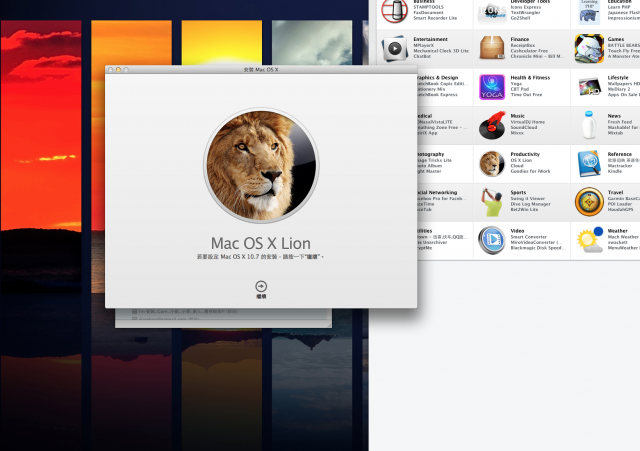Open the Games category heading

[616, 39]
